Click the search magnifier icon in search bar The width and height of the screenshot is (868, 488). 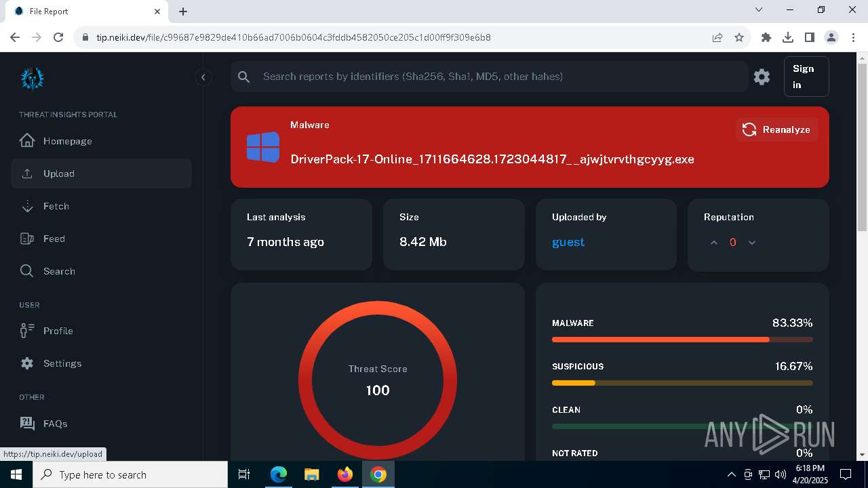pos(244,77)
